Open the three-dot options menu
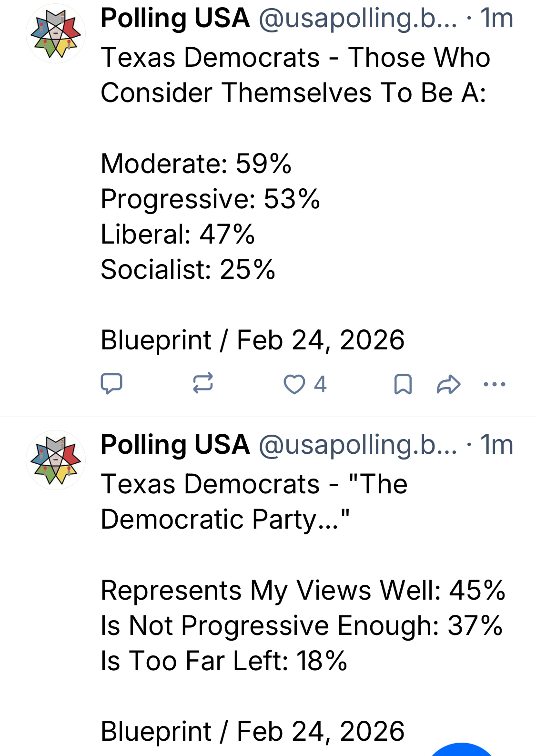This screenshot has width=536, height=756. click(x=494, y=384)
